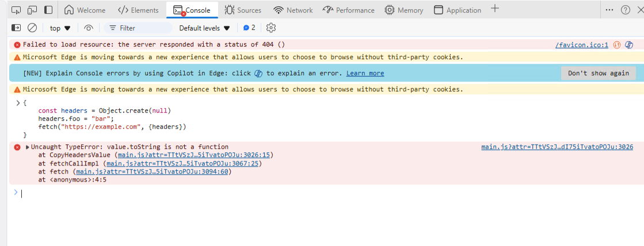
Task: Open Customize DevTools ellipsis menu
Action: coord(609,10)
